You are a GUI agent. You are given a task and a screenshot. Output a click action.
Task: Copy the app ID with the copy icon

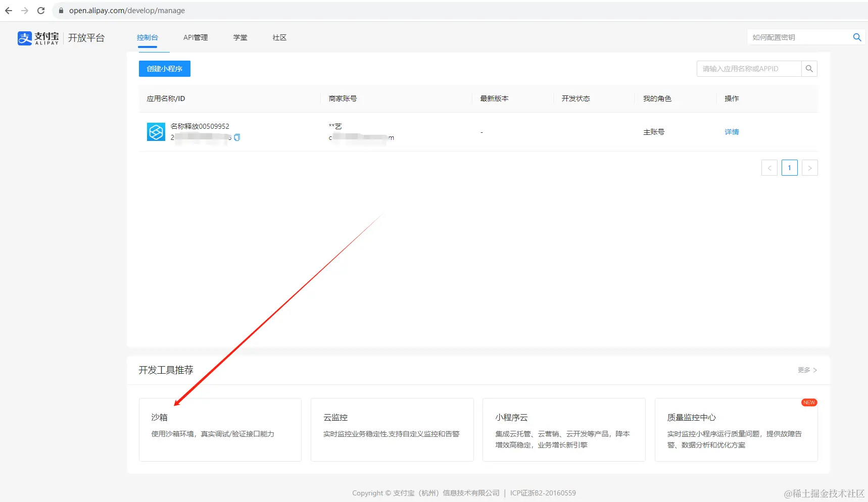coord(237,137)
